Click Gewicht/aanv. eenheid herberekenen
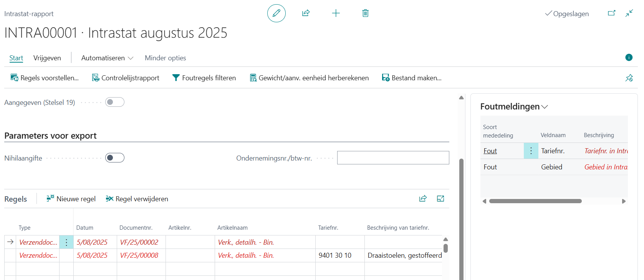The width and height of the screenshot is (644, 280). pos(309,78)
